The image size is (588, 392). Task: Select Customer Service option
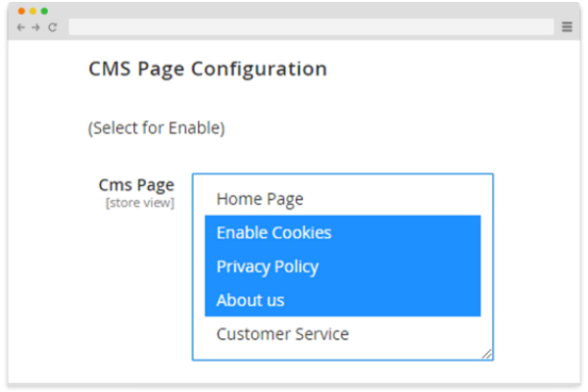[342, 333]
